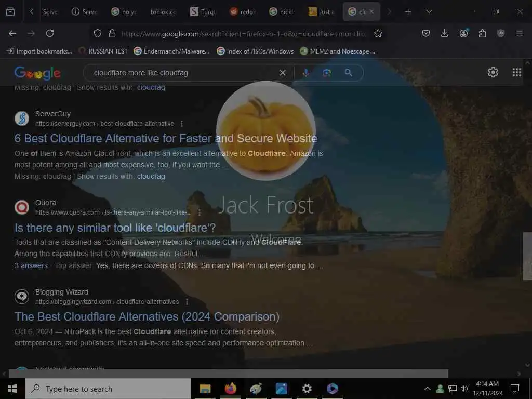Screen dimensions: 532x399
Task: Open Clipchamp icon in taskbar
Action: tap(332, 389)
